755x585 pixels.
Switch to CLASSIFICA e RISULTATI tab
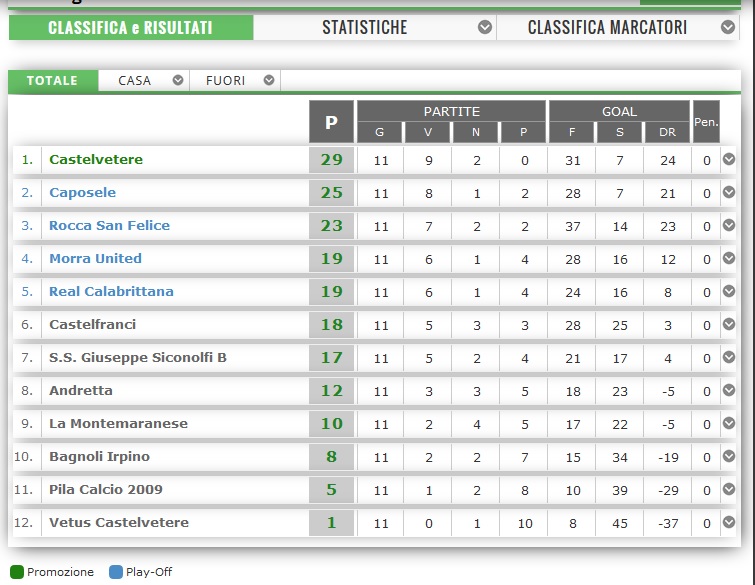[x=131, y=27]
